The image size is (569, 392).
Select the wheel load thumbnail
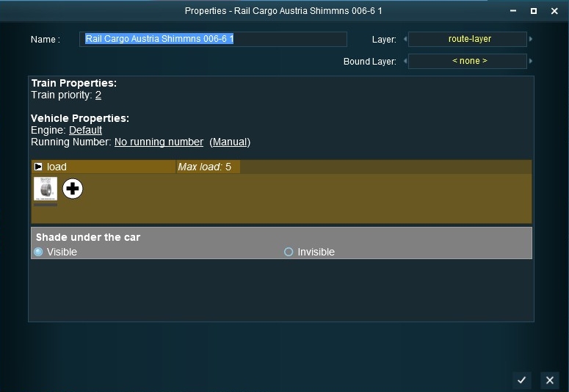coord(46,189)
